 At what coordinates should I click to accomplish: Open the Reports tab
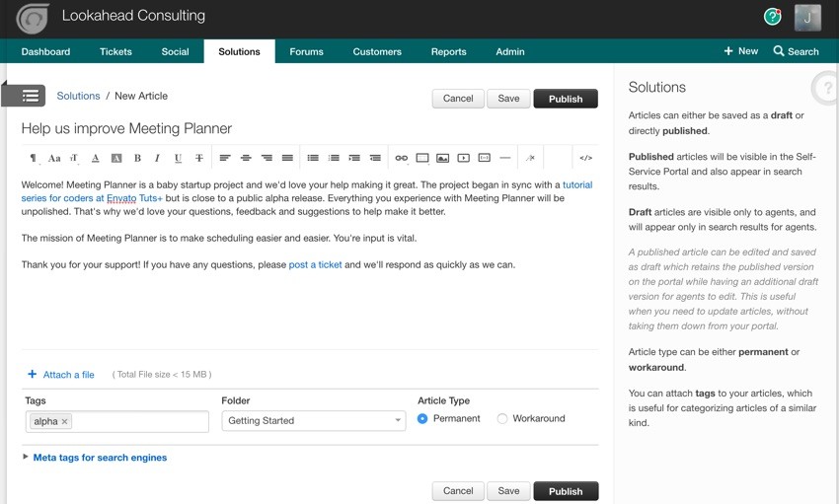coord(448,52)
